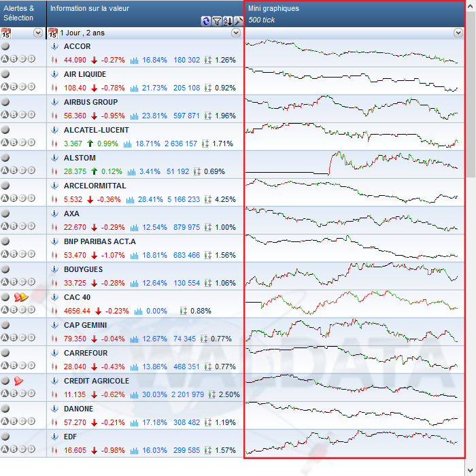Open info icon for CAC 40

coord(54,297)
